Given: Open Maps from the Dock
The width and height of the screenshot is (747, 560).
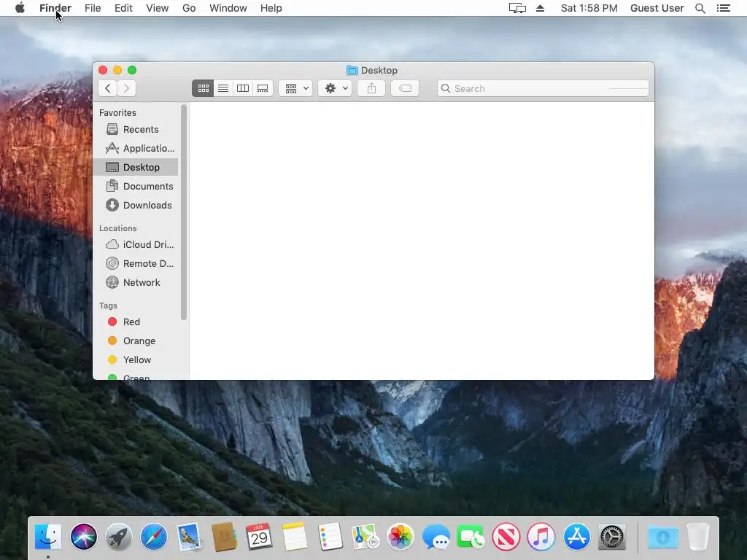Looking at the screenshot, I should tap(365, 537).
